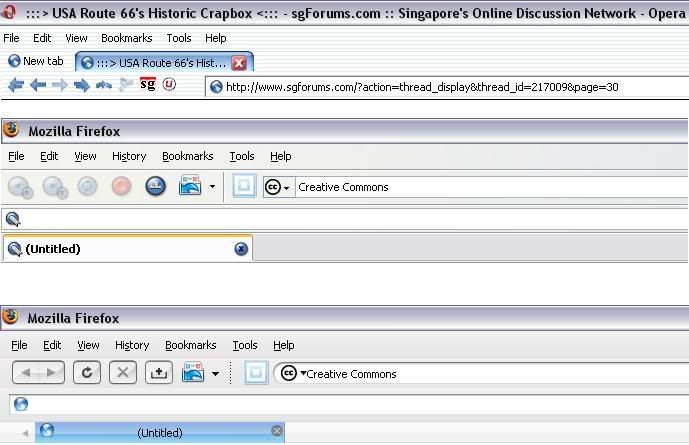Select the USA Route 66's Hist… tab

[x=162, y=63]
